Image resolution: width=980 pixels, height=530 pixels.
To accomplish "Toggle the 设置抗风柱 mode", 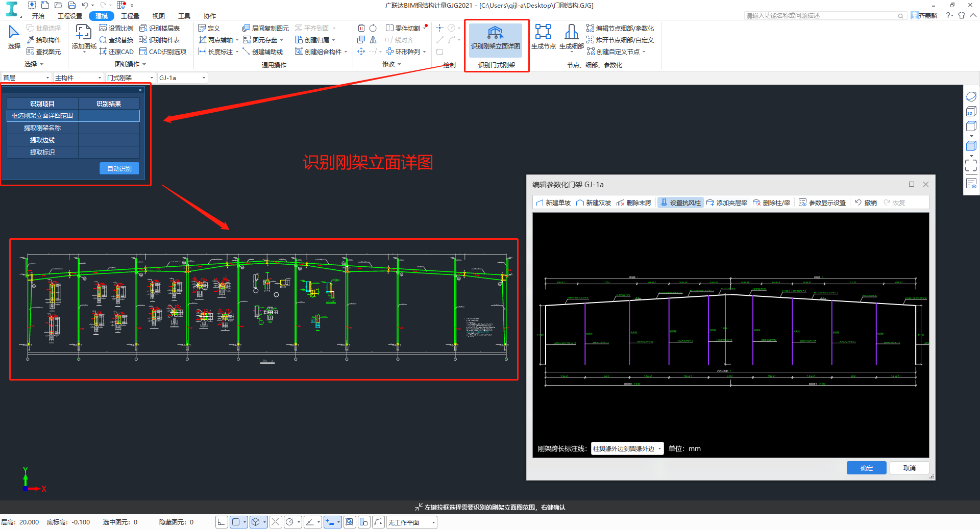I will (x=680, y=203).
